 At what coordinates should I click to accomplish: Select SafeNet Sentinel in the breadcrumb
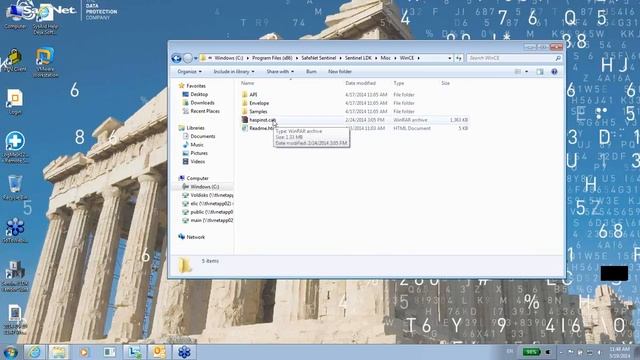[318, 58]
